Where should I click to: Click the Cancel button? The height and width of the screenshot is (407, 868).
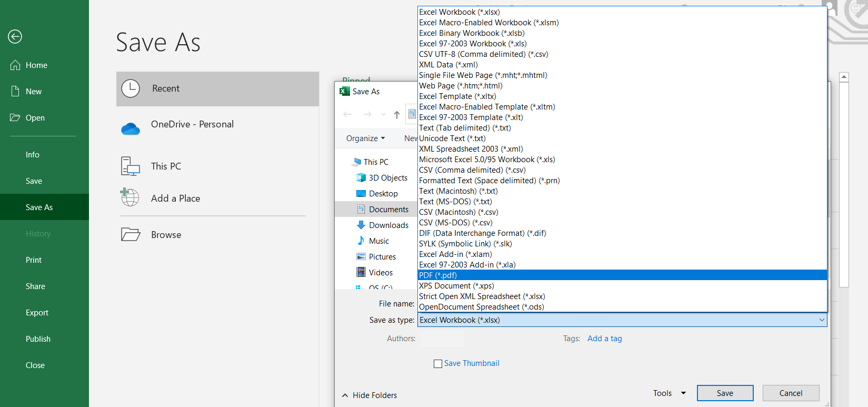click(791, 393)
